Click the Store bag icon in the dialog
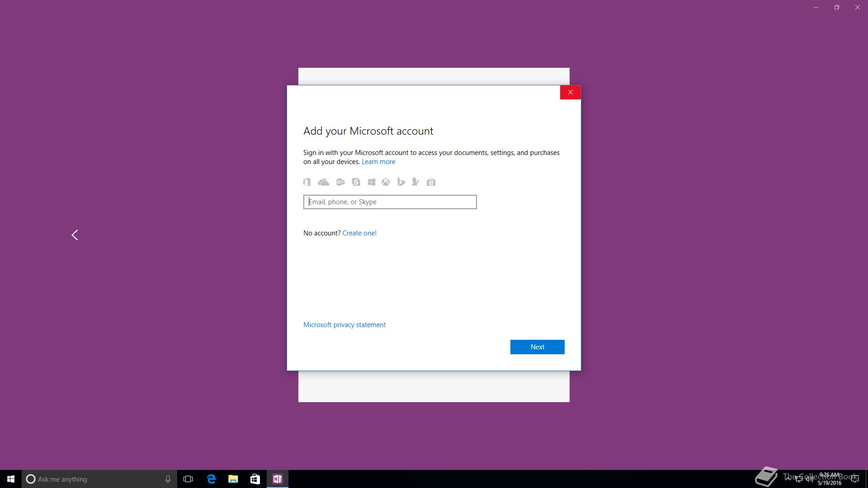Screen dimensions: 868x488 click(431, 182)
